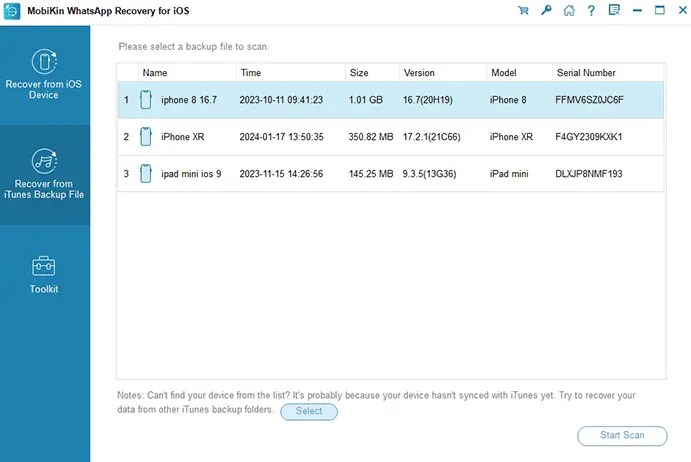Click the iPhone 8 model cell
The image size is (691, 462).
point(508,100)
